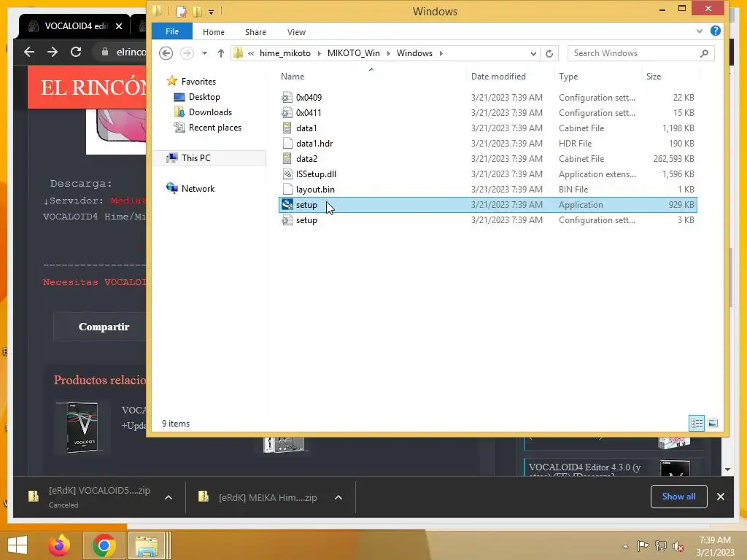Go back in Chrome browser

click(29, 52)
